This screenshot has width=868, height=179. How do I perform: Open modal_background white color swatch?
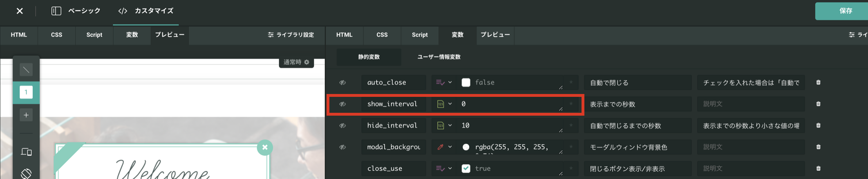466,147
